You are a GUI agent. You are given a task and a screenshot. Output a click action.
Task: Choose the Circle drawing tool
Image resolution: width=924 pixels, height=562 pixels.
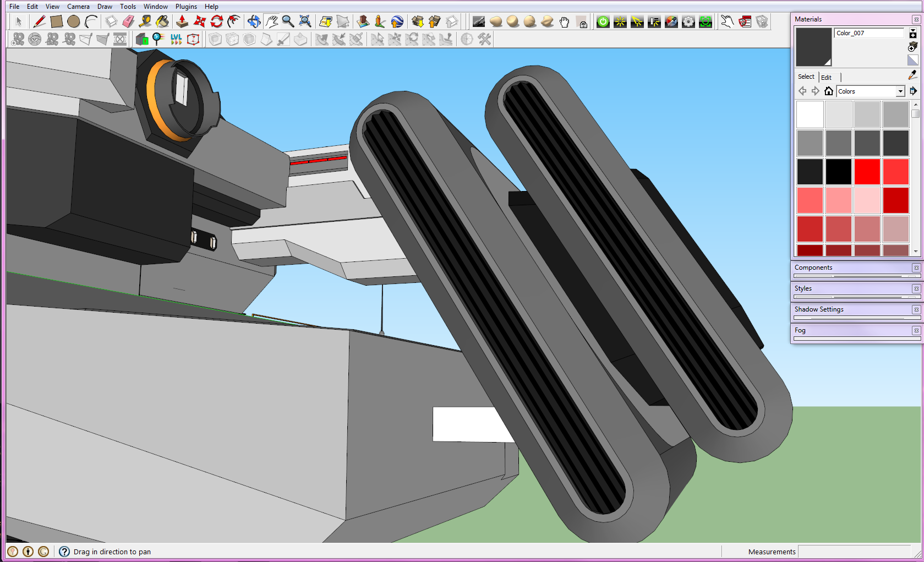(x=73, y=21)
